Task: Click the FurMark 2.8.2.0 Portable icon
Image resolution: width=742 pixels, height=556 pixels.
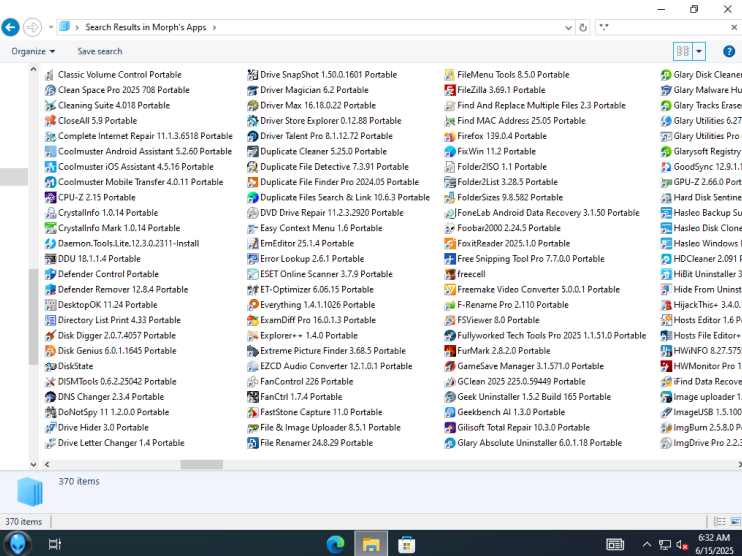Action: pos(450,351)
